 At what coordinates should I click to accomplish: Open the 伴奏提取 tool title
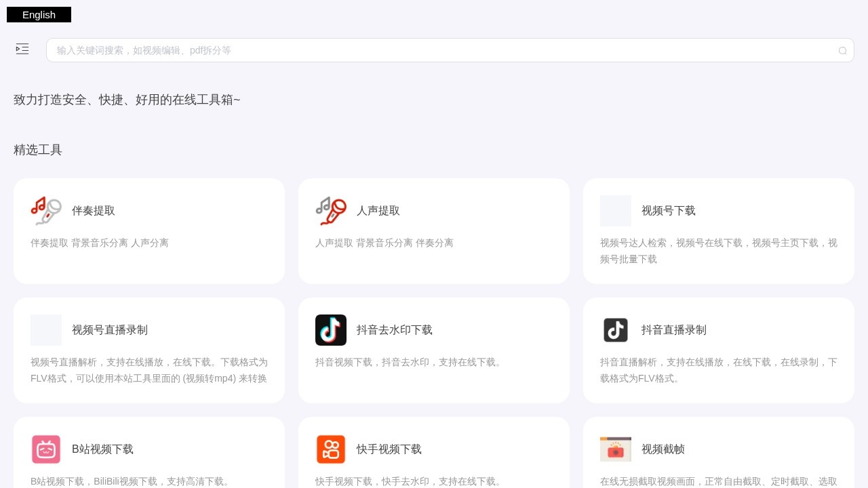click(x=94, y=211)
